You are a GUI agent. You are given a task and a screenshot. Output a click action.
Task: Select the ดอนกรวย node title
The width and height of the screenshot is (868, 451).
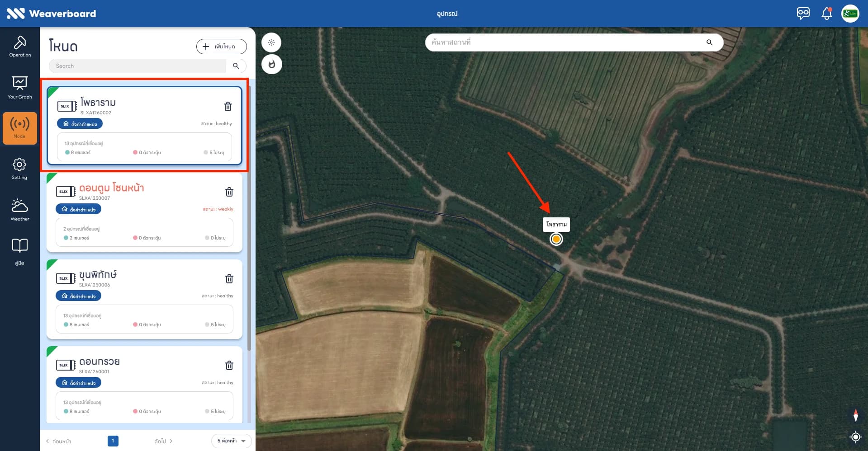click(x=99, y=362)
